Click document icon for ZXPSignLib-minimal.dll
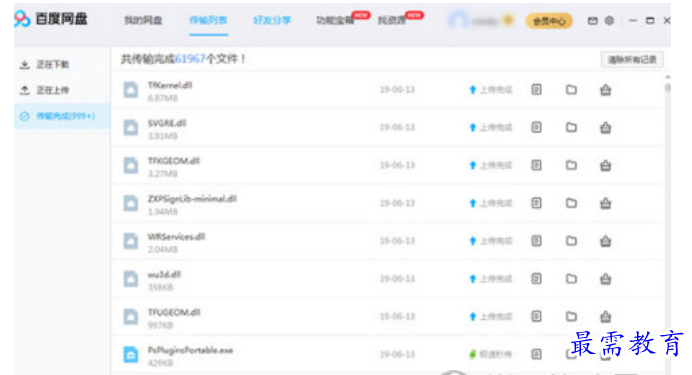Viewport: 692px width, 375px height. pyautogui.click(x=536, y=203)
